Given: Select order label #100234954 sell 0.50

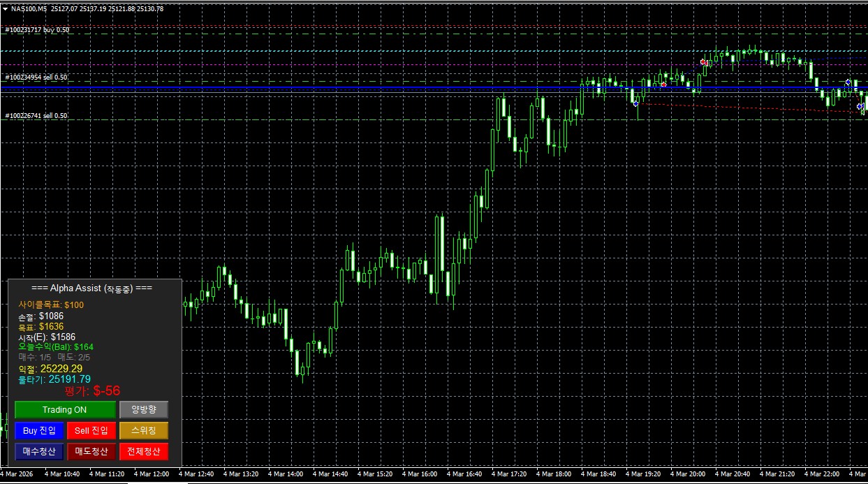Looking at the screenshot, I should (x=36, y=78).
